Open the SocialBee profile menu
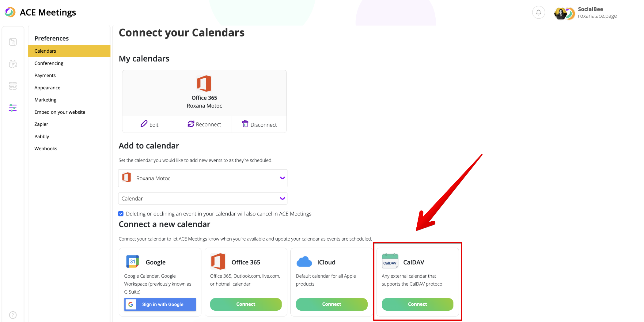 pyautogui.click(x=585, y=13)
